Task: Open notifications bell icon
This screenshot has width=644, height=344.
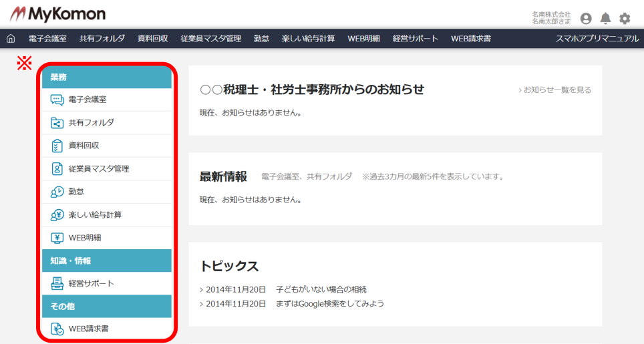Action: click(605, 18)
